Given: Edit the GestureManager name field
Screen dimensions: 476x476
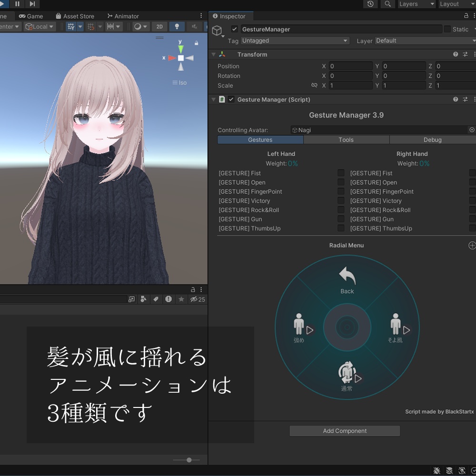Looking at the screenshot, I should coord(341,29).
